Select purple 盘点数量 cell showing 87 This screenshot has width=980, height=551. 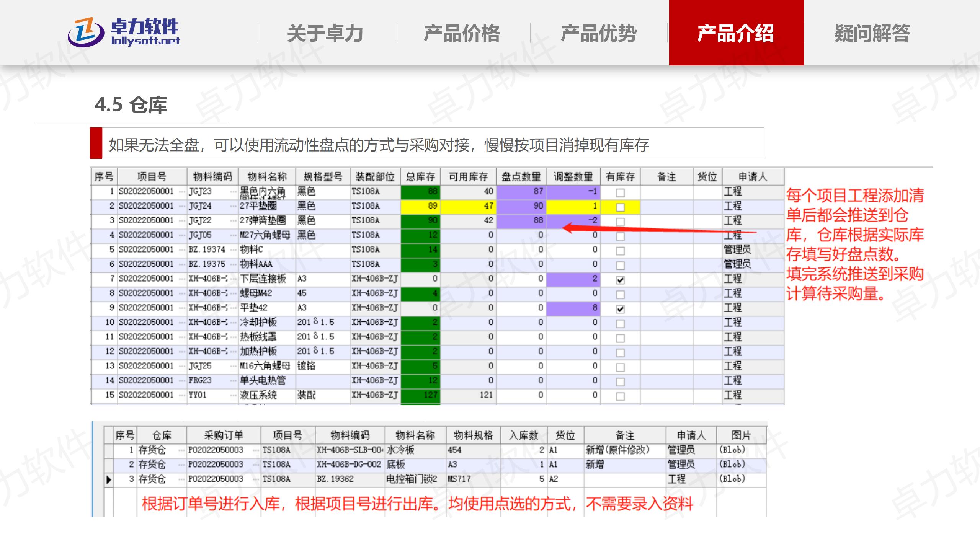pos(521,192)
